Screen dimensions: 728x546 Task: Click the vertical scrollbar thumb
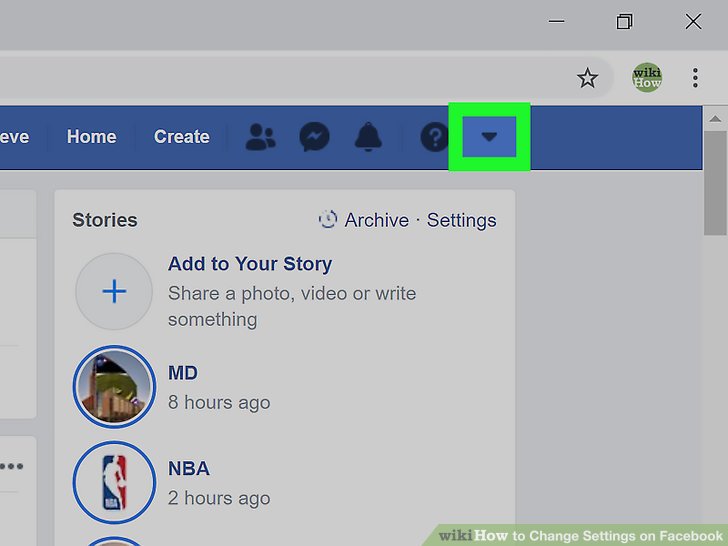click(715, 183)
